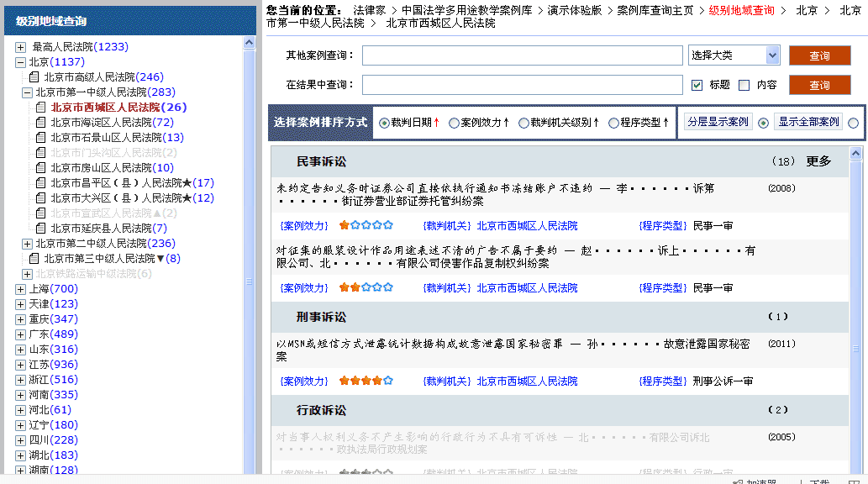Sort by 裁判日期 radio option

click(384, 123)
